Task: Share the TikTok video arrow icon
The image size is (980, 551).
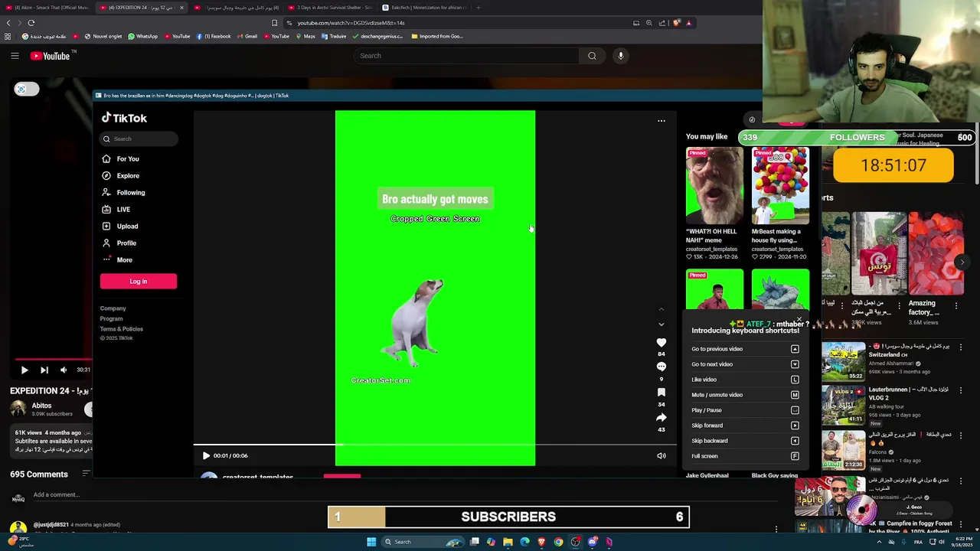Action: pos(661,417)
